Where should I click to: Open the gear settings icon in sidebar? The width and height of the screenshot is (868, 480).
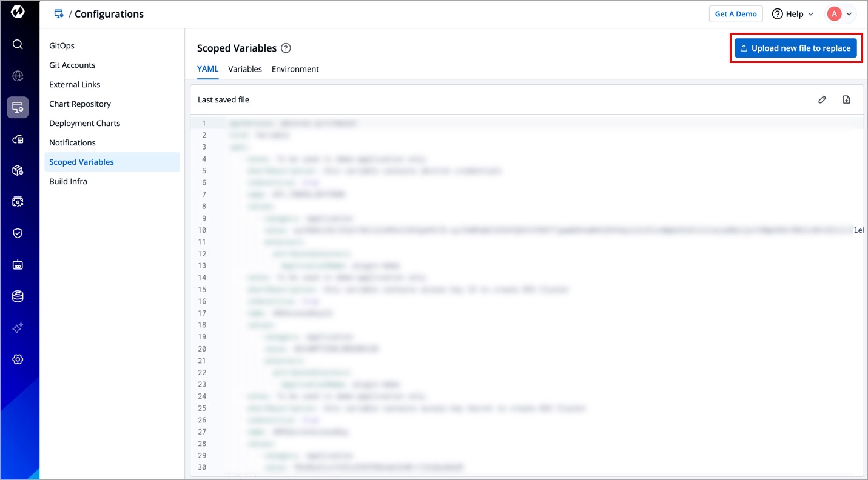(x=18, y=359)
